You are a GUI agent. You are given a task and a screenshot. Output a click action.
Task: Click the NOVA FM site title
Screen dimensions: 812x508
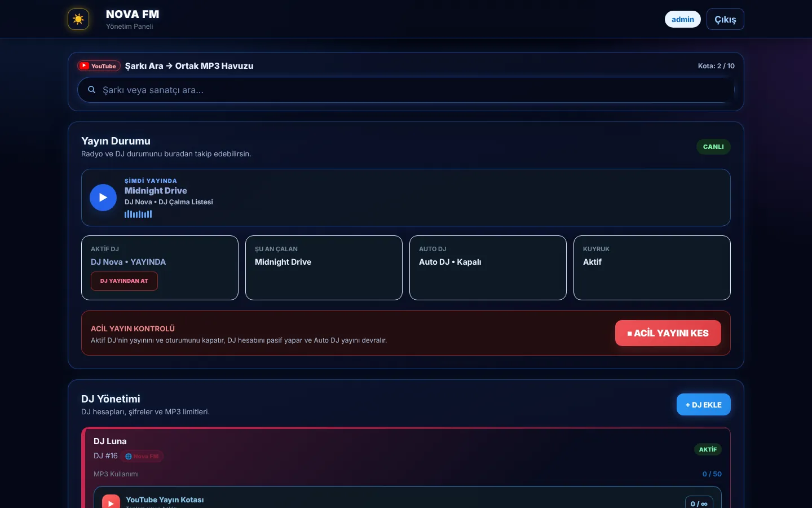pos(133,14)
